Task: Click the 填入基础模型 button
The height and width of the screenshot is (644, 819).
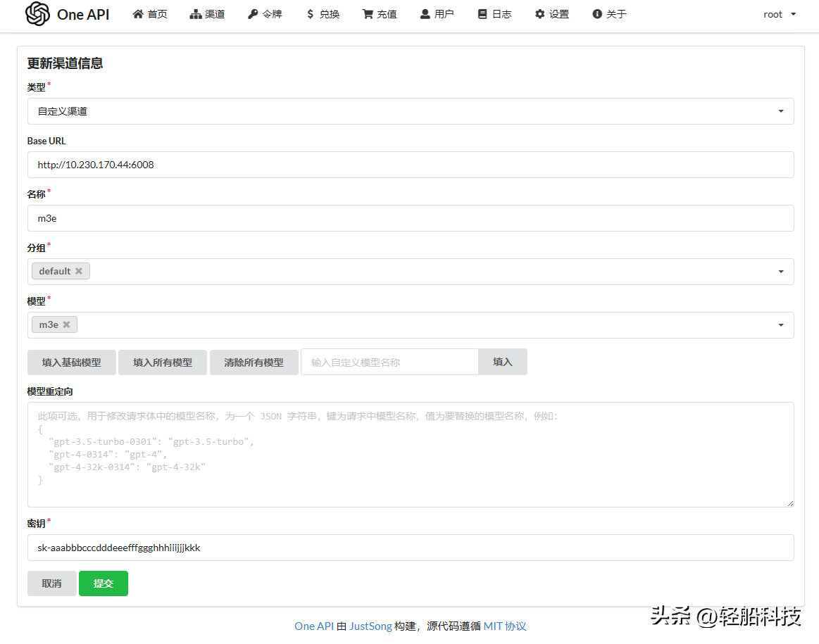Action: (x=71, y=362)
